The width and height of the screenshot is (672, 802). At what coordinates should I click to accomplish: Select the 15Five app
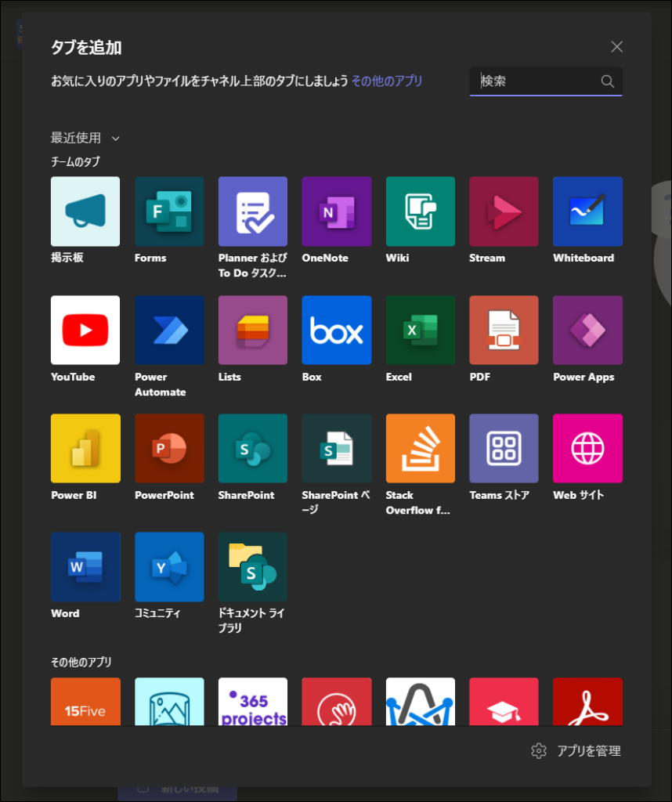tap(85, 701)
